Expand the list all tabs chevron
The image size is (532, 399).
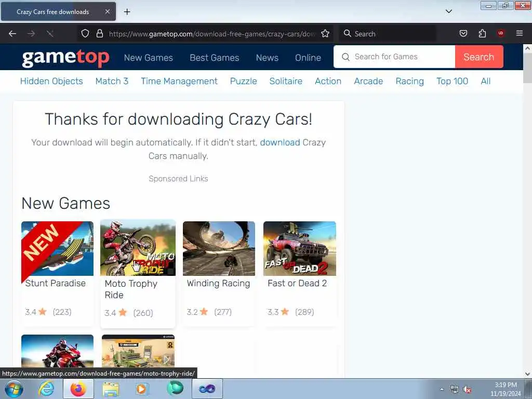coord(448,11)
